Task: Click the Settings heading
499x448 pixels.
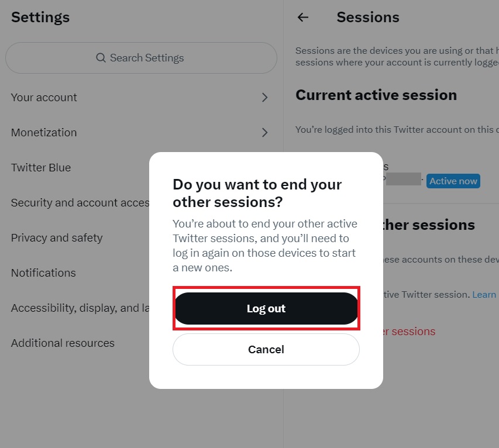Action: point(40,17)
